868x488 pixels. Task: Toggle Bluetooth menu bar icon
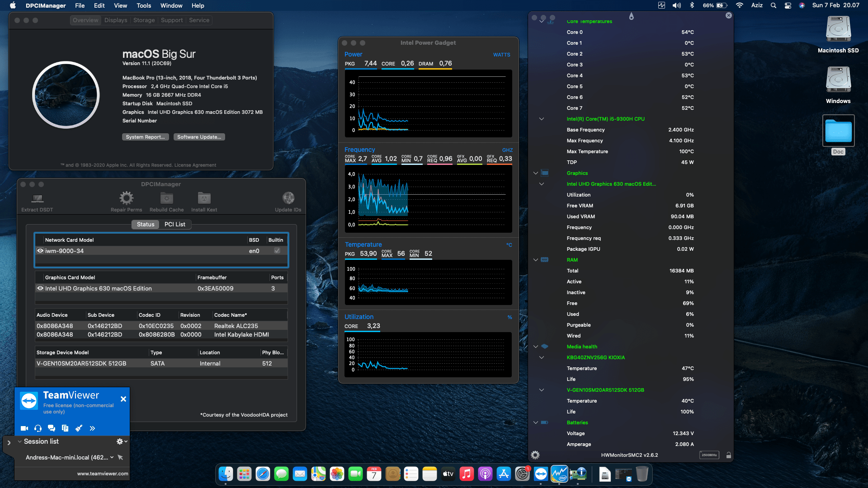tap(692, 5)
